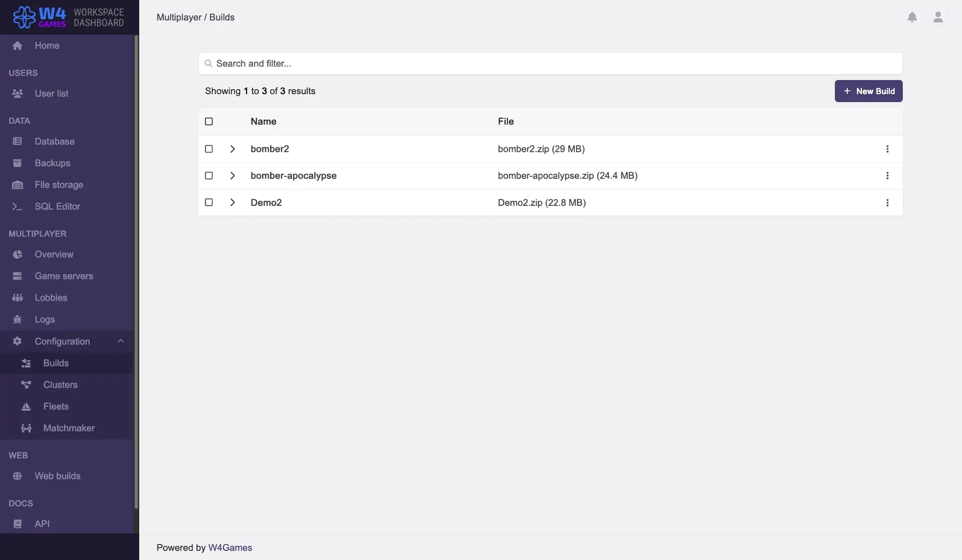The width and height of the screenshot is (962, 560).
Task: Click the New Build button
Action: (x=868, y=91)
